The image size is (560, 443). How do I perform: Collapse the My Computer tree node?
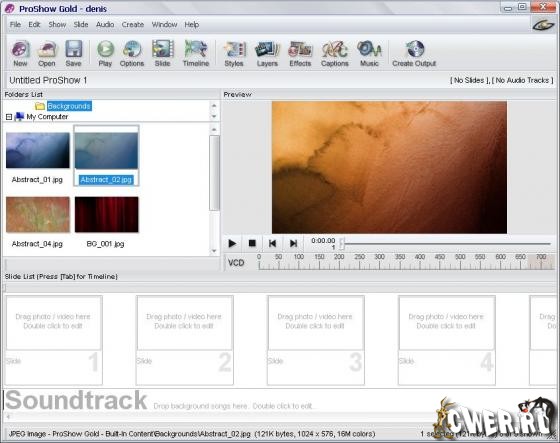[9, 117]
